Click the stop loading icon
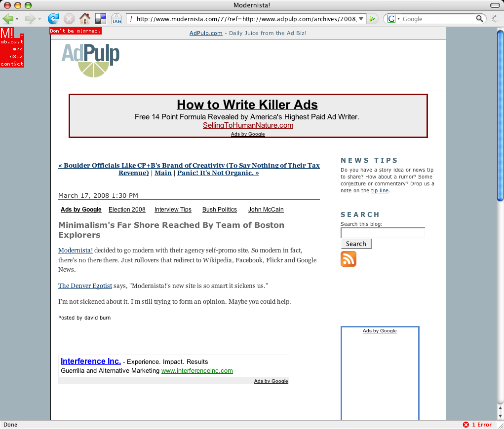The image size is (504, 429). (69, 19)
